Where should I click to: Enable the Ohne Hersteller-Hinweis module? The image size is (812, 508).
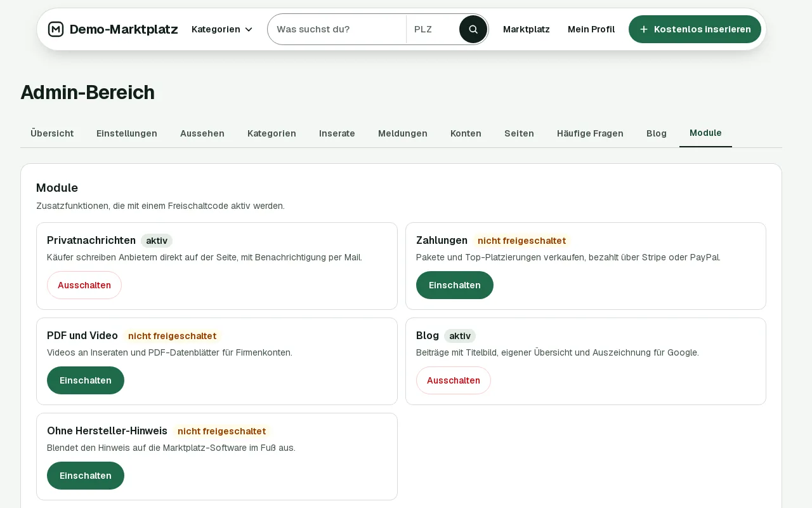coord(86,476)
